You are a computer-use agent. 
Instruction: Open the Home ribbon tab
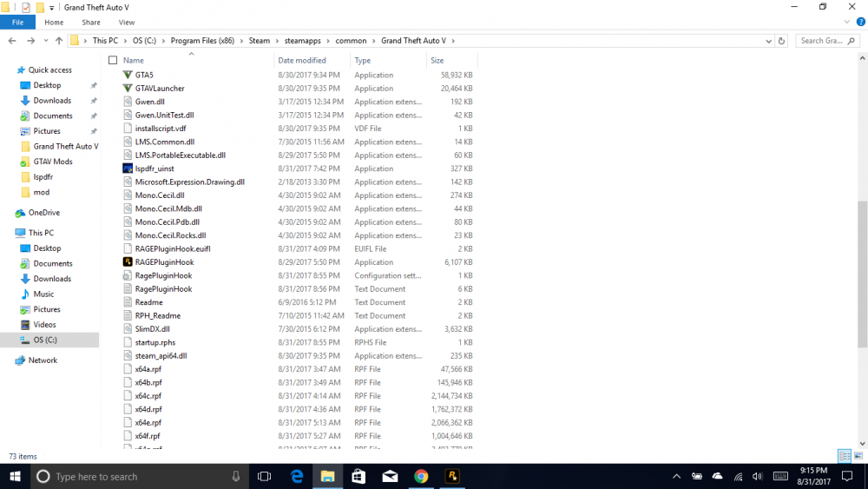[x=54, y=23]
